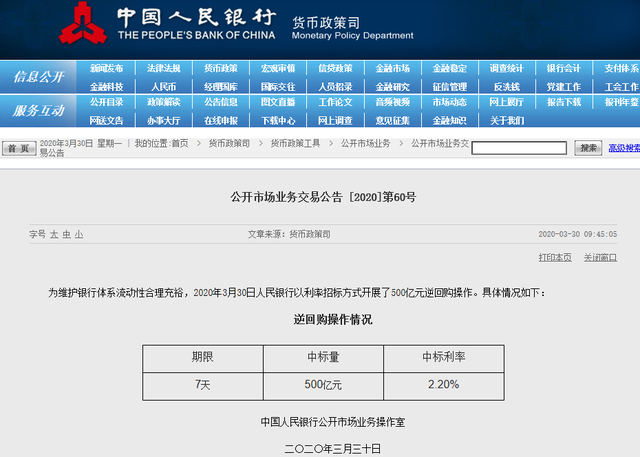
Task: Open 人员招录 page
Action: coord(335,87)
